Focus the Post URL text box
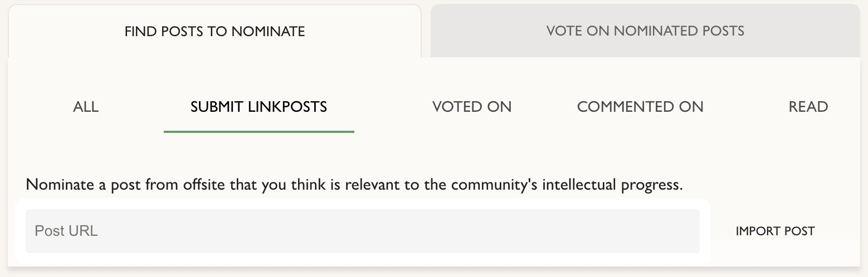 click(362, 231)
